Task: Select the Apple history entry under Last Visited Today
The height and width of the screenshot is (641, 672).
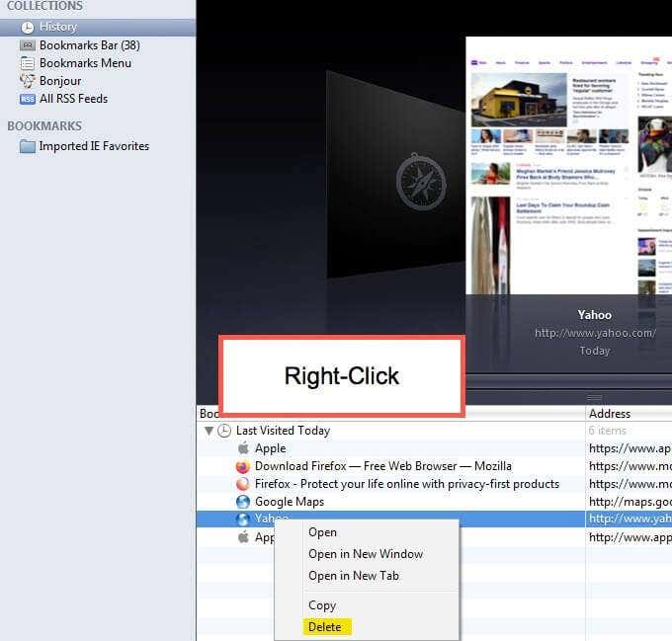Action: (270, 448)
